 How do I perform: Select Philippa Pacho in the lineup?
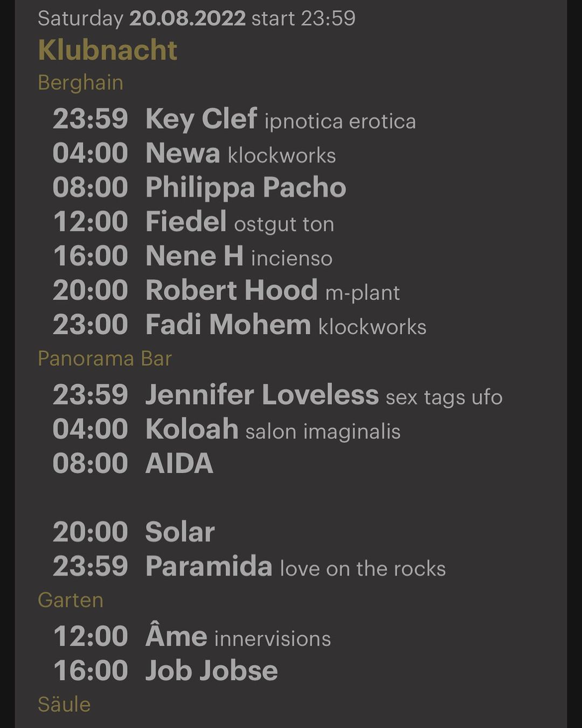pyautogui.click(x=246, y=188)
